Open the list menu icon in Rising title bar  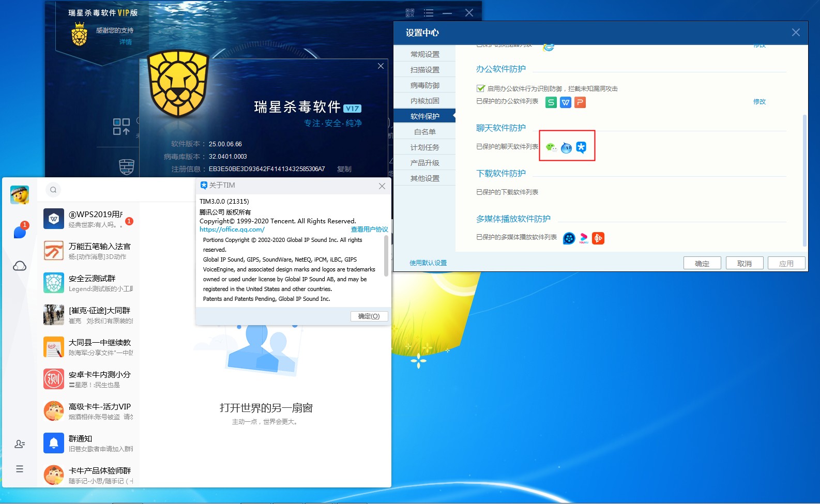pos(429,13)
